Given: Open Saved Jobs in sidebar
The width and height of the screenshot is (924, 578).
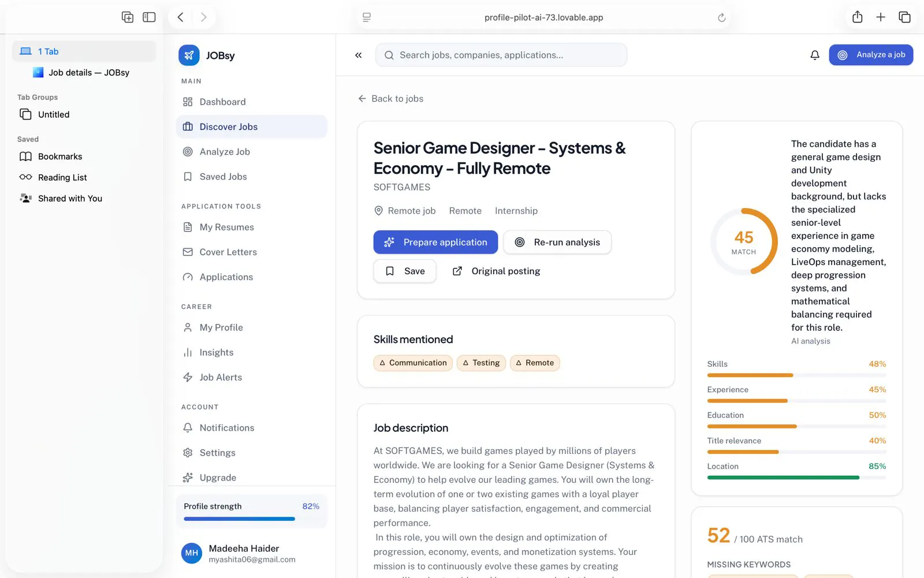Looking at the screenshot, I should 251,177.
